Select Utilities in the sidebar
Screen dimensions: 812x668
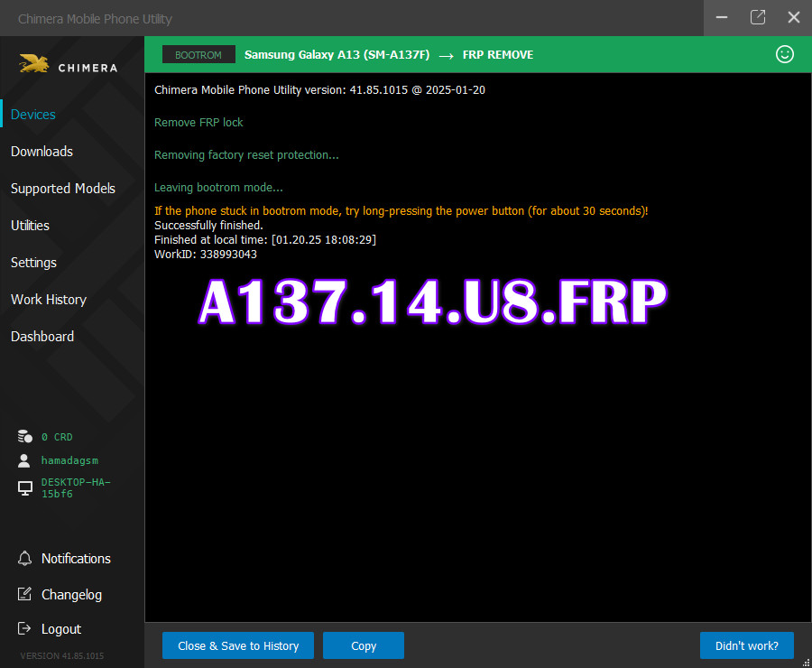[30, 226]
